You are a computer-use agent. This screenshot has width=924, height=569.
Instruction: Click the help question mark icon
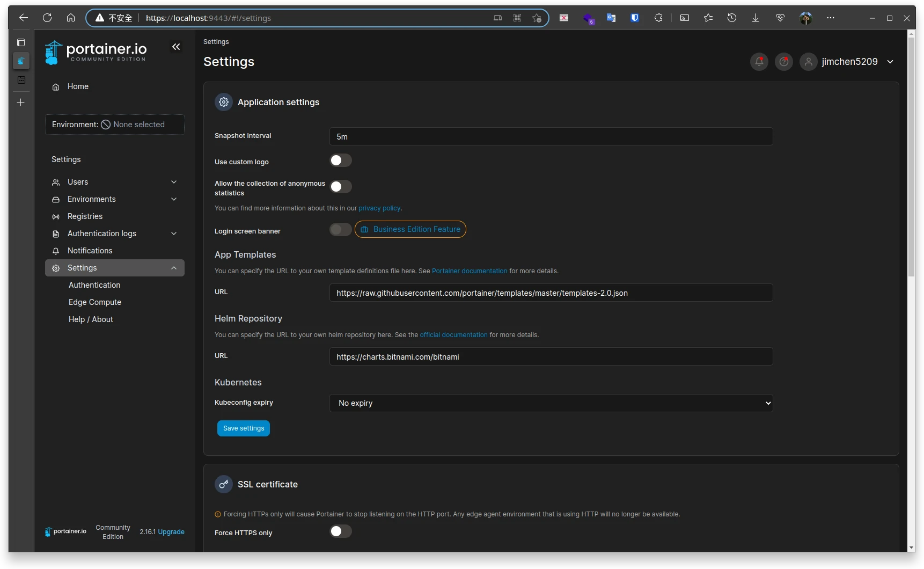click(783, 62)
